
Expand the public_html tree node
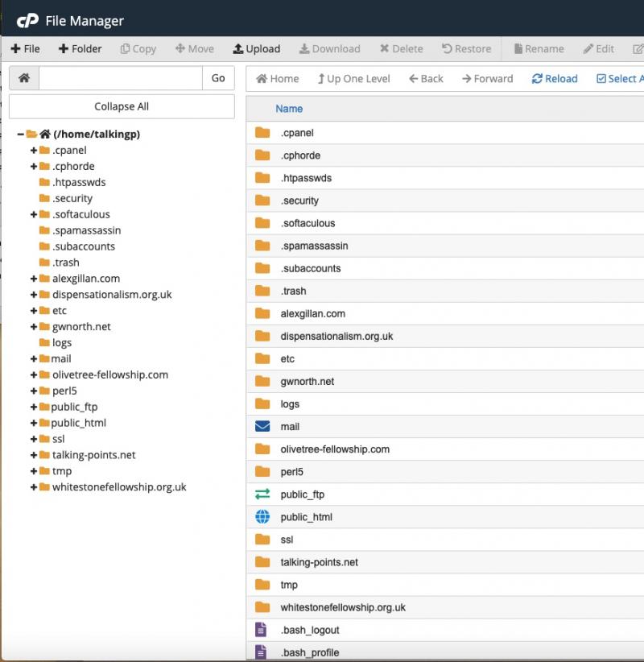coord(34,423)
